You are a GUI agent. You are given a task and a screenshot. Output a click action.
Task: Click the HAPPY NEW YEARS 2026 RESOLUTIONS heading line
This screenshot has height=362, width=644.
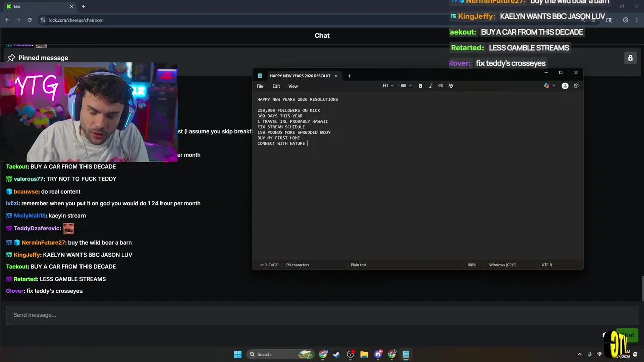point(297,99)
